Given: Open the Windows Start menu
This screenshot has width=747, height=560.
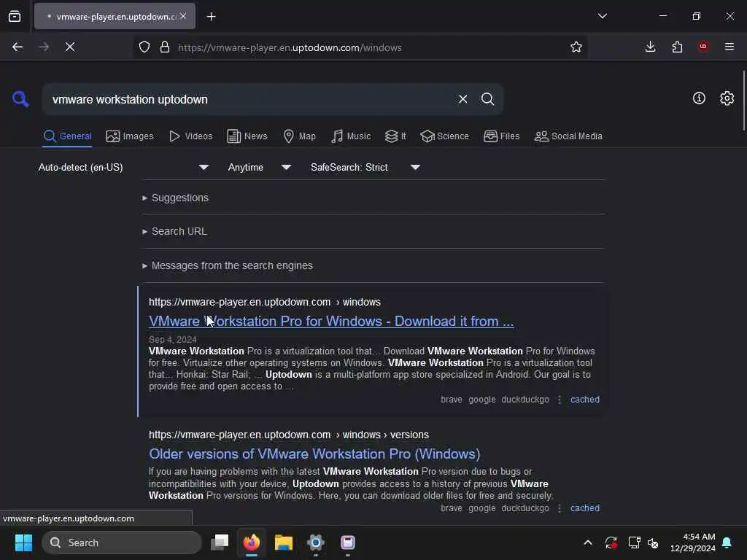Looking at the screenshot, I should 23,542.
